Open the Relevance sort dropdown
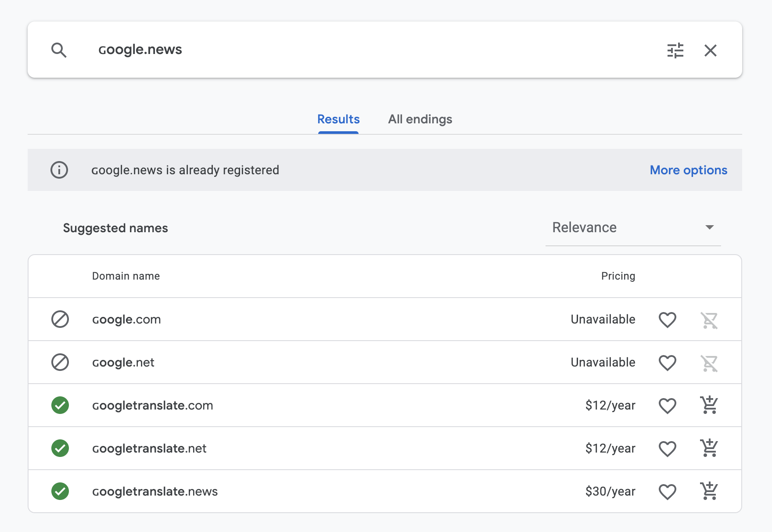The image size is (772, 532). pos(632,227)
